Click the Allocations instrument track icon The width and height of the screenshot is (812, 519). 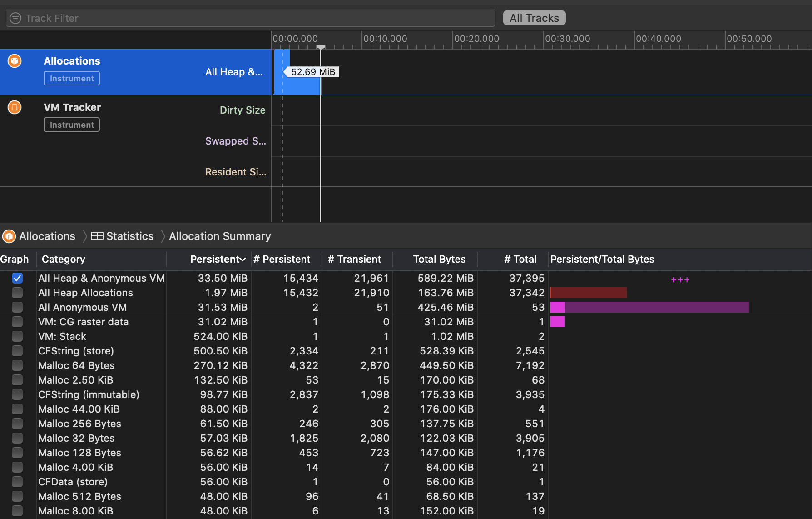15,60
